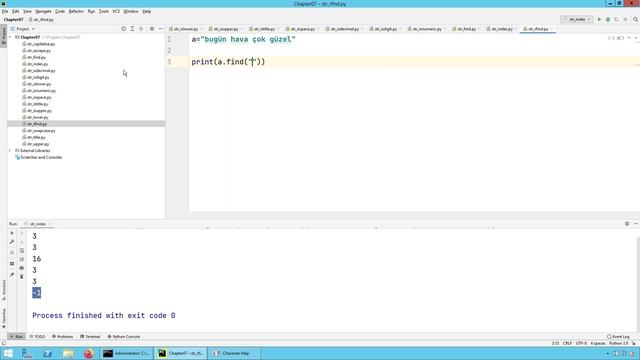Select str_escape.py in project tree
This screenshot has width=640, height=360.
tap(39, 51)
